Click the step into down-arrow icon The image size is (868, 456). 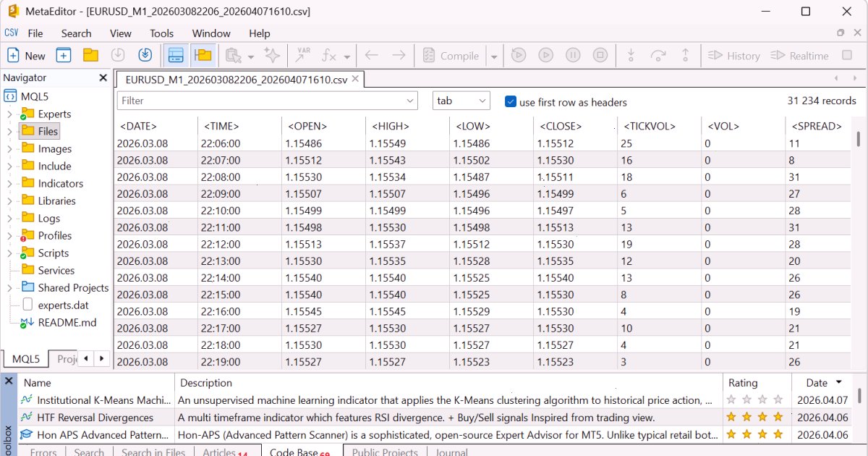(x=631, y=56)
